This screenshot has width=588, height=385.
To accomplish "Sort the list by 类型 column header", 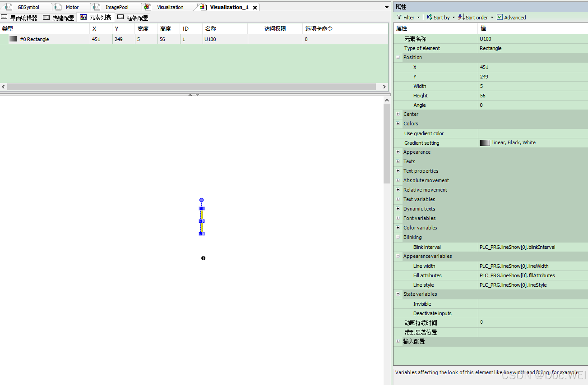I will (45, 28).
